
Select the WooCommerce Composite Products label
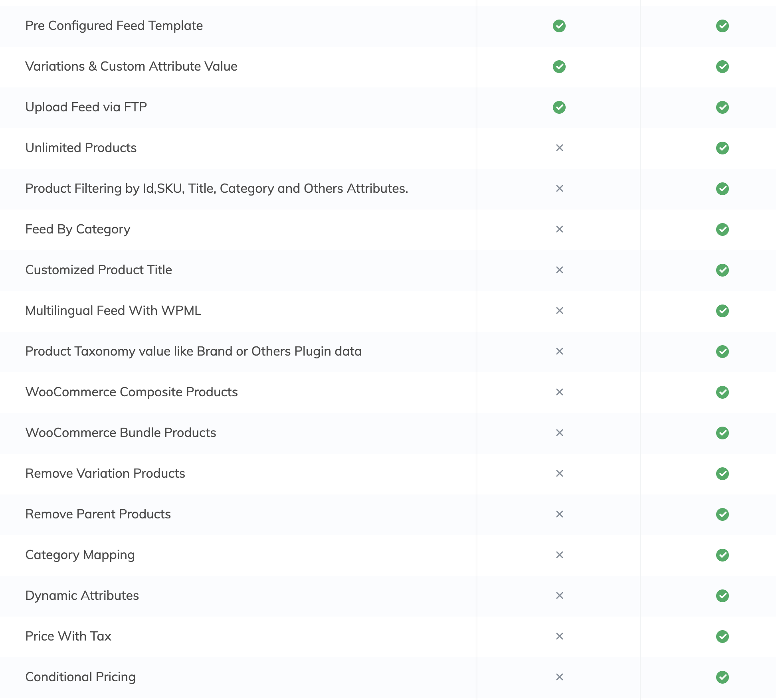pyautogui.click(x=131, y=392)
